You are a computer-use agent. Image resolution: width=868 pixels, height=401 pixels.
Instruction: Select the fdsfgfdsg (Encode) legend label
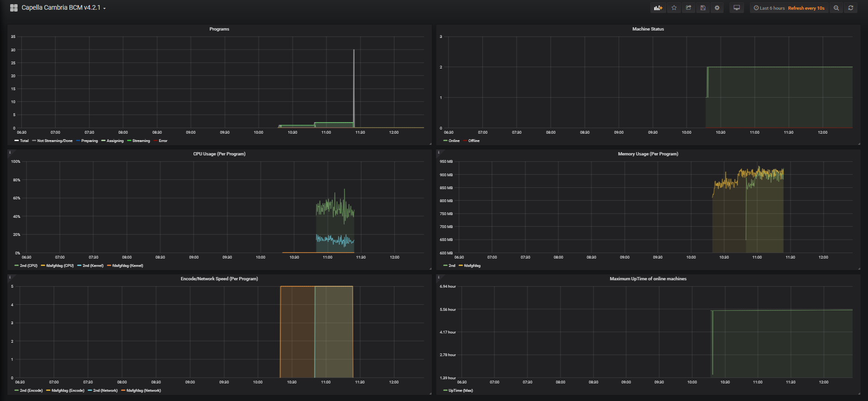(68, 390)
